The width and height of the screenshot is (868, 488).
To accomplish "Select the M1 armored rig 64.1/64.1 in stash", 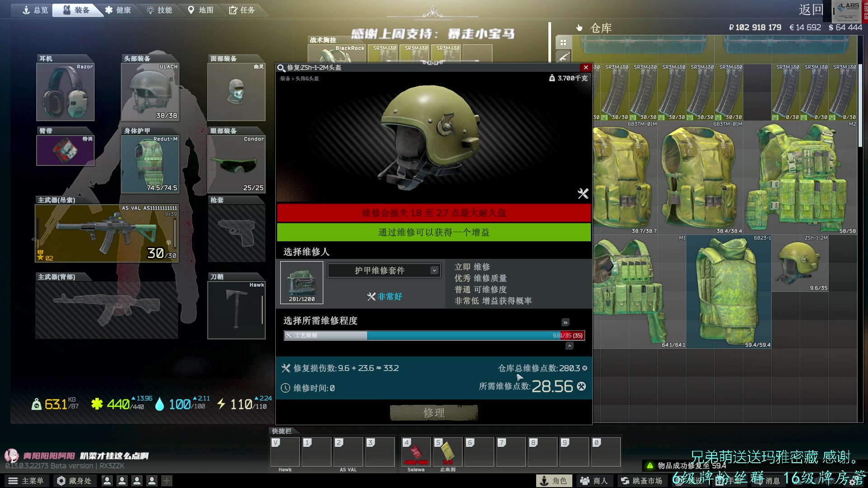I will (x=640, y=291).
